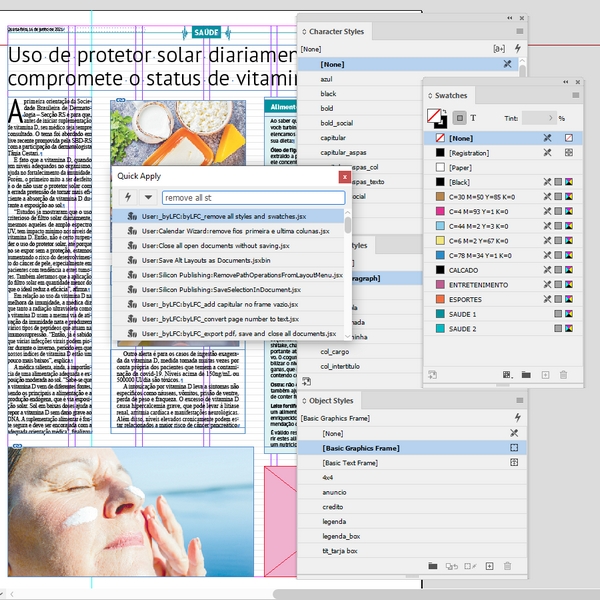The width and height of the screenshot is (600, 600).
Task: Choose byLFC_add capitular no frame vazio script
Action: [x=228, y=304]
